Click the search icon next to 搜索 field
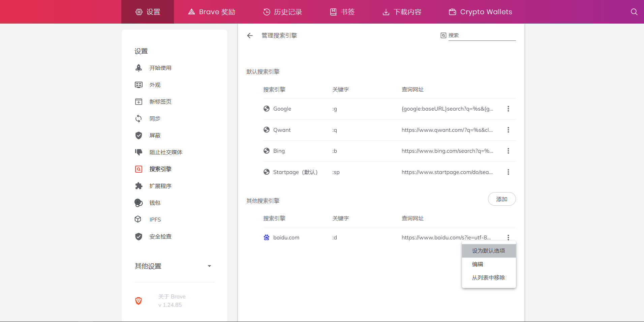 click(443, 35)
